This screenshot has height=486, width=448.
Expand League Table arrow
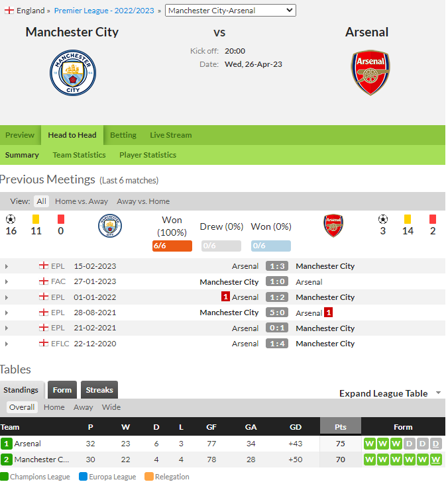[438, 393]
